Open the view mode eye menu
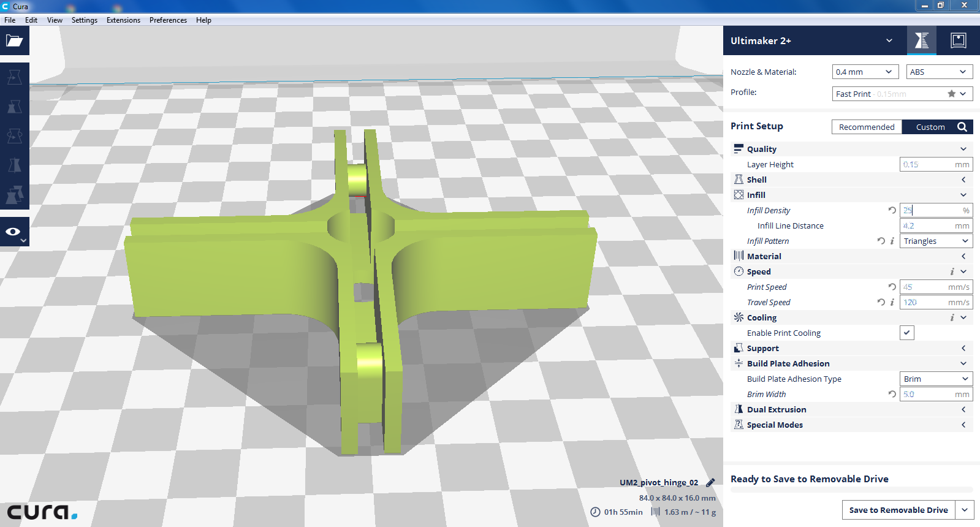Viewport: 980px width, 527px height. 14,232
